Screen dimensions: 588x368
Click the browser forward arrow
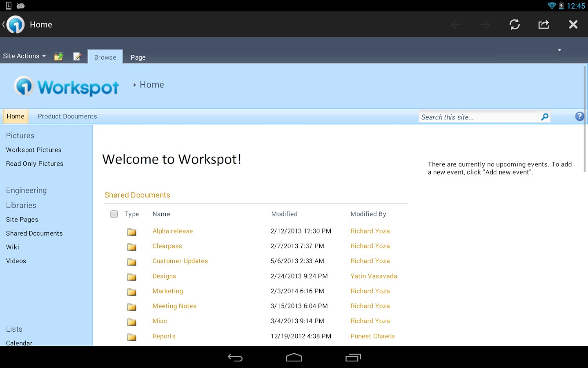click(x=485, y=25)
